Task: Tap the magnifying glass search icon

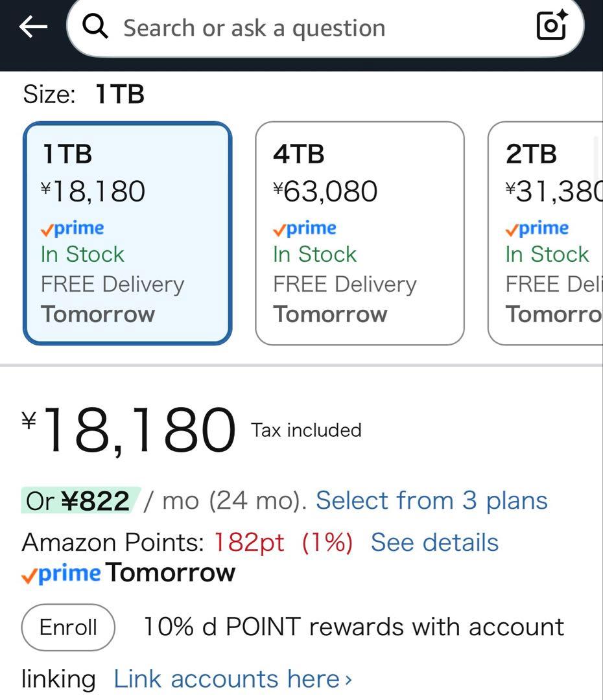Action: pyautogui.click(x=96, y=27)
